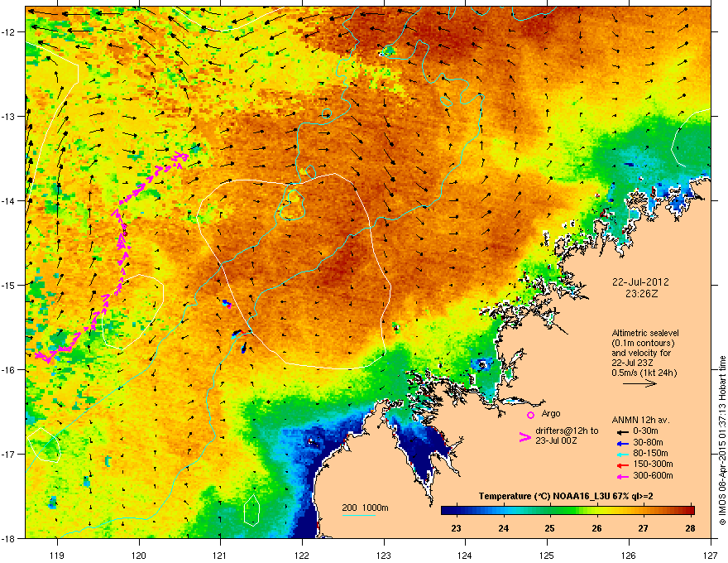Image resolution: width=728 pixels, height=563 pixels.
Task: Click the longitude axis label 122
Action: tap(302, 555)
